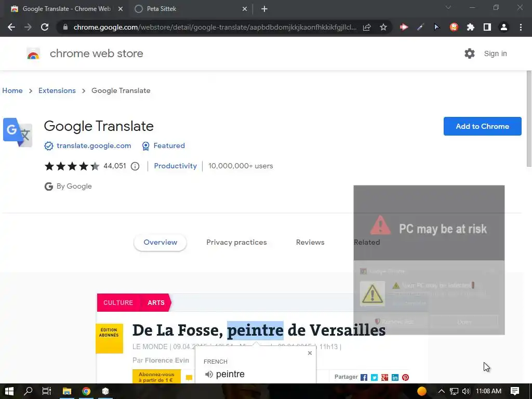Click the Productivity category link
The width and height of the screenshot is (532, 399).
[x=176, y=166]
